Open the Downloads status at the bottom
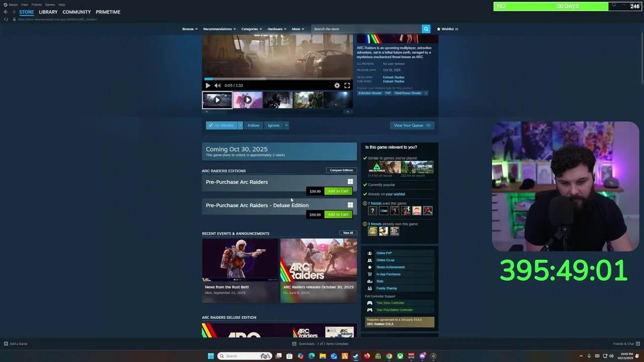The height and width of the screenshot is (362, 644). coord(320,344)
